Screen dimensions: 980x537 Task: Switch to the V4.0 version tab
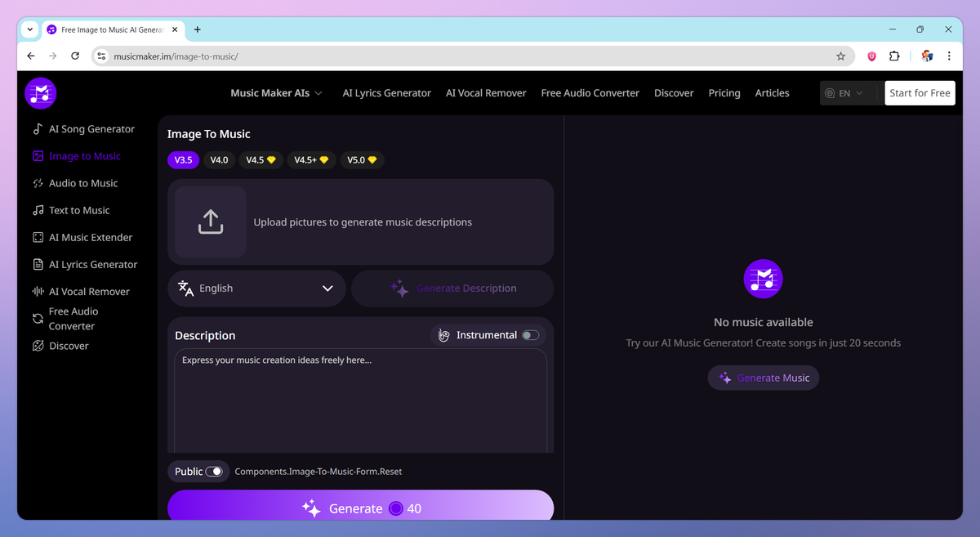219,159
